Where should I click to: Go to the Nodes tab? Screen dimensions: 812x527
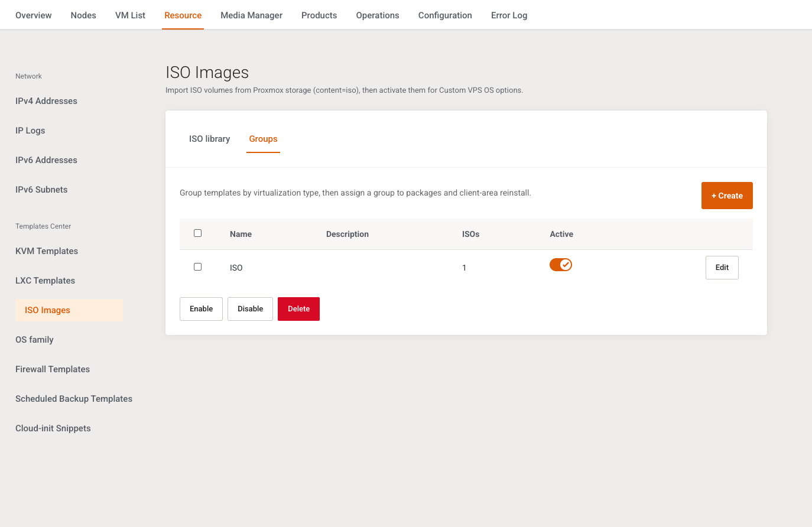pos(83,15)
